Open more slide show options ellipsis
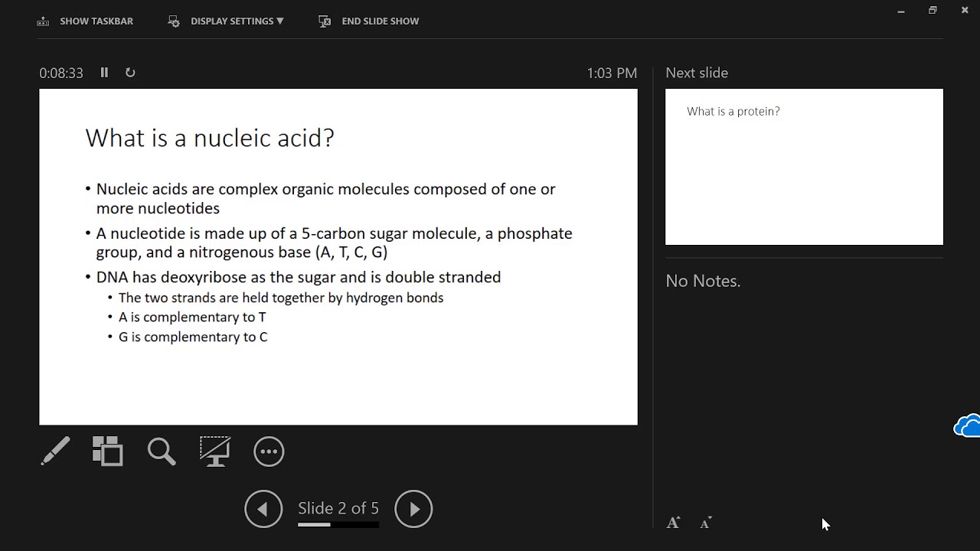Screen dimensions: 980x551 click(x=269, y=452)
